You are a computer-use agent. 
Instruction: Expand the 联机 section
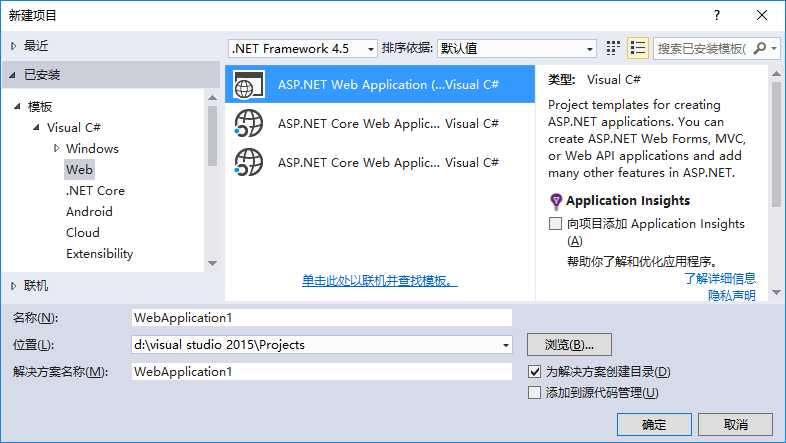pos(14,286)
